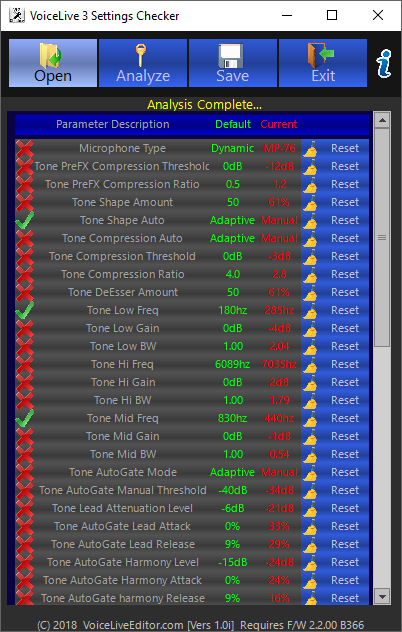Reset the Tone Compression Ratio parameter

click(x=345, y=274)
